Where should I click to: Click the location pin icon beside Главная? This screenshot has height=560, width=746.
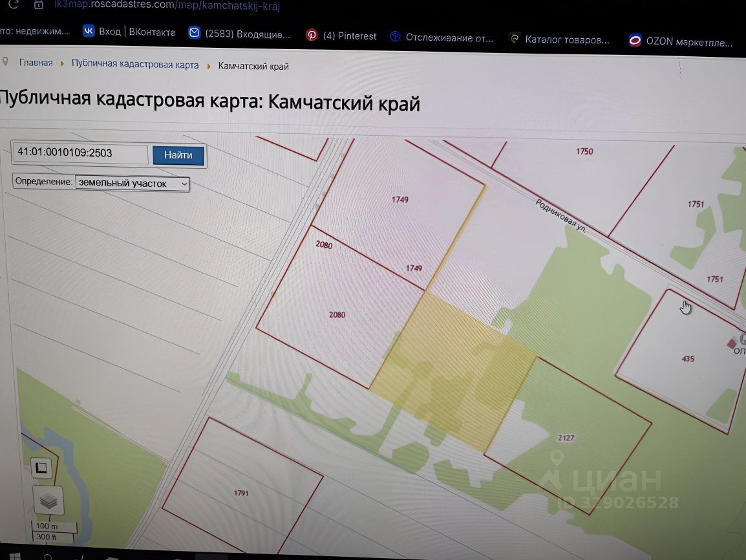click(x=6, y=61)
